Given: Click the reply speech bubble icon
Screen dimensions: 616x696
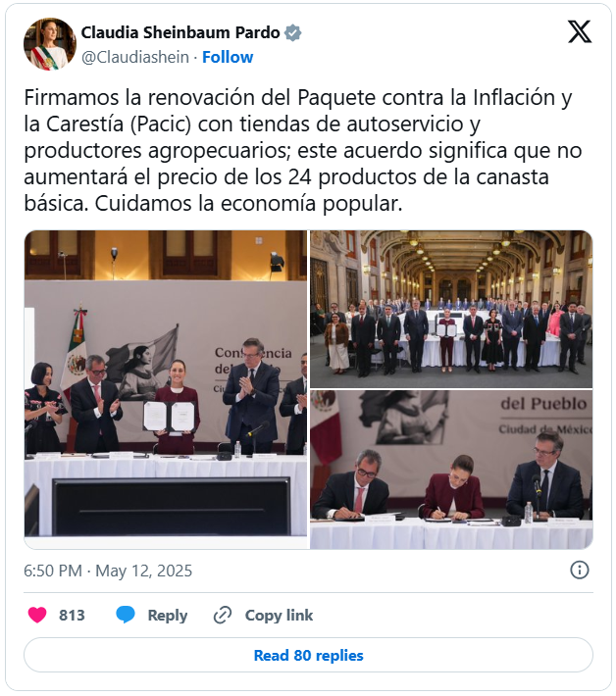Looking at the screenshot, I should coord(126,615).
